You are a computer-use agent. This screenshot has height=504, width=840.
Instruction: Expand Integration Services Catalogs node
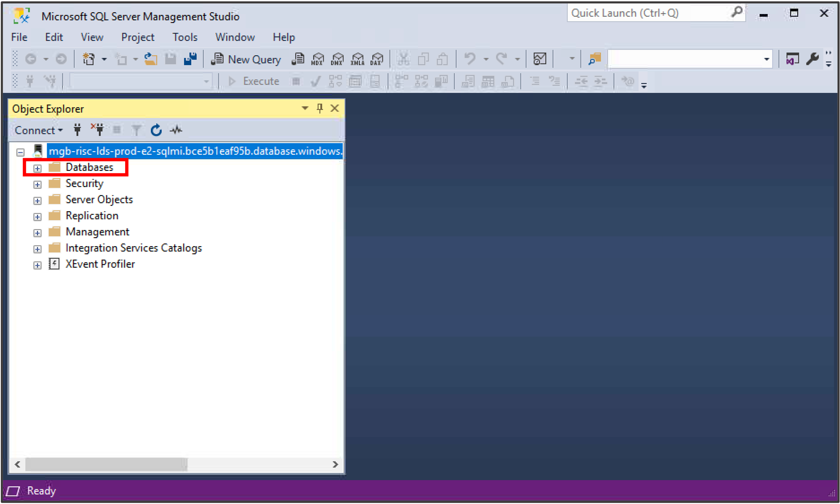point(37,249)
